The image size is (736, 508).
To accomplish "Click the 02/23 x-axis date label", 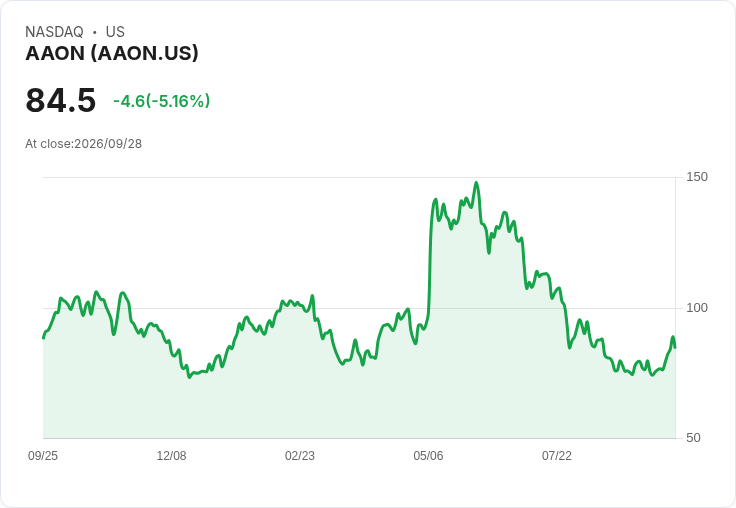I will tap(299, 455).
